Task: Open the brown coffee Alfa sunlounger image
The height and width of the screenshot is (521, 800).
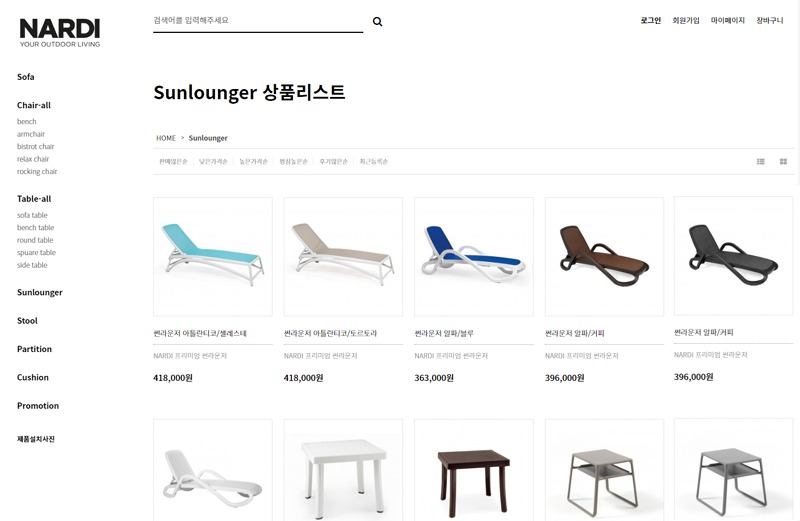Action: pyautogui.click(x=605, y=257)
